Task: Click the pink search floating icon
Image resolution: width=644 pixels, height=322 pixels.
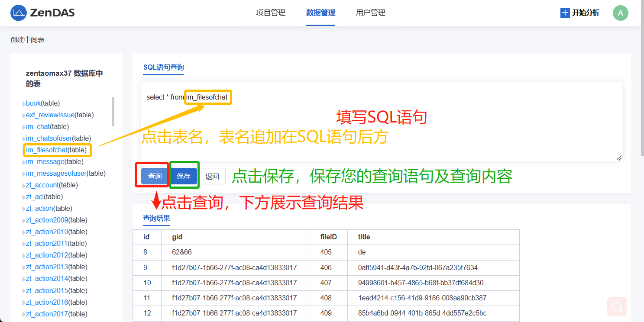Action: tap(617, 307)
